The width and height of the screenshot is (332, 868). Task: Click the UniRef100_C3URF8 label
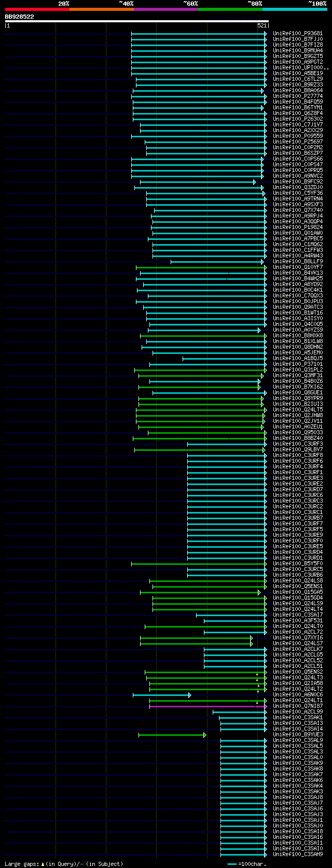pos(298,456)
